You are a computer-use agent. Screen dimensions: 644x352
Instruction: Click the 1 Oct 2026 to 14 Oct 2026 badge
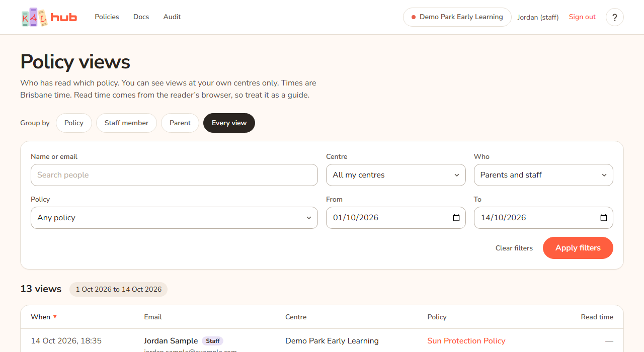coord(119,289)
